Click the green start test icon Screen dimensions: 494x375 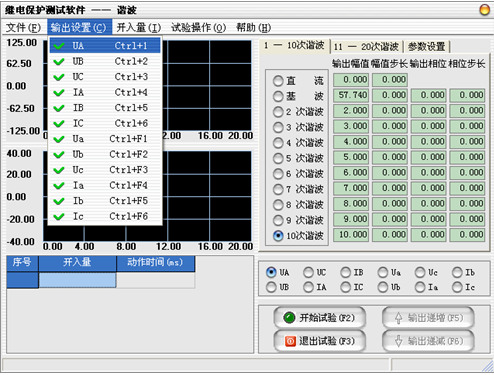coord(289,318)
